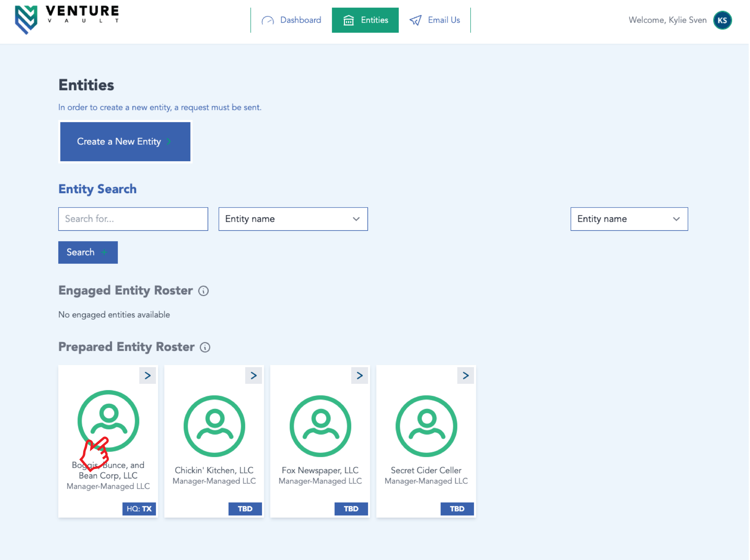
Task: Open the search-by Entity name dropdown
Action: (293, 219)
